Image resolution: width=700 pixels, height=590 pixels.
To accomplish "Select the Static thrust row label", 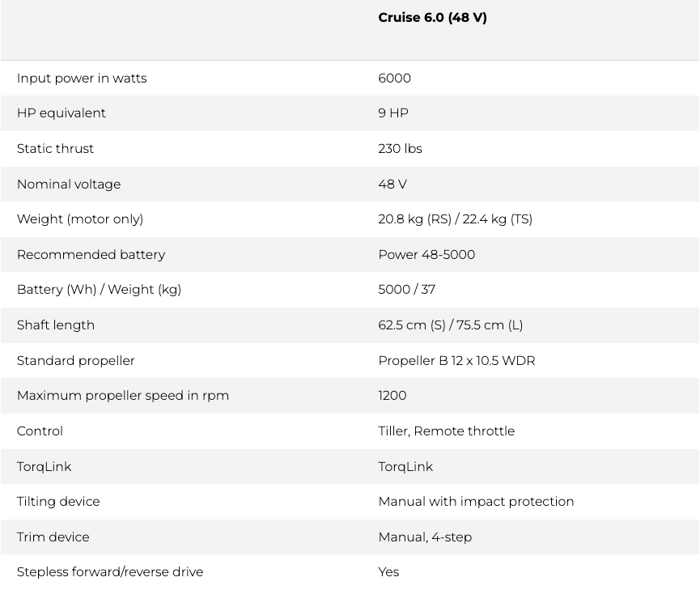I will coord(55,149).
